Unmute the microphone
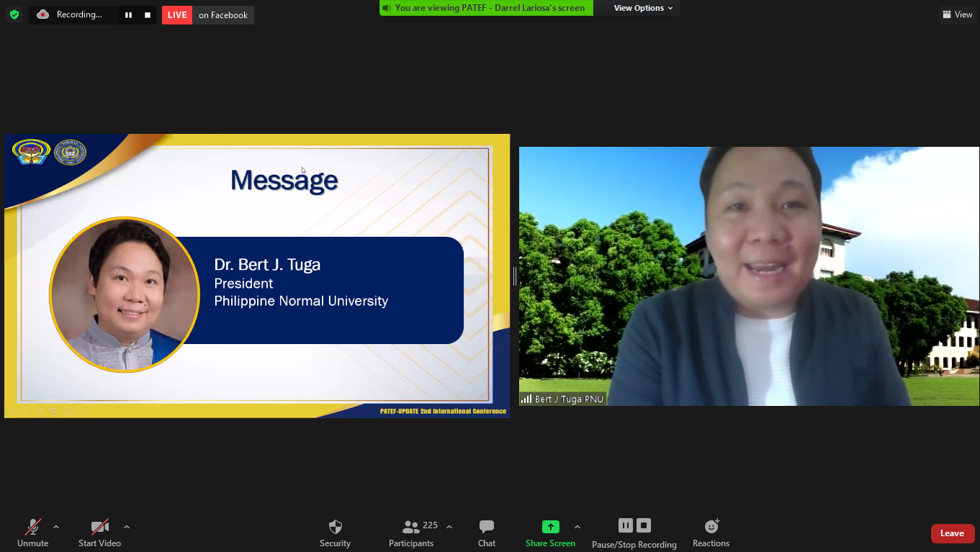This screenshot has height=552, width=980. click(x=33, y=533)
